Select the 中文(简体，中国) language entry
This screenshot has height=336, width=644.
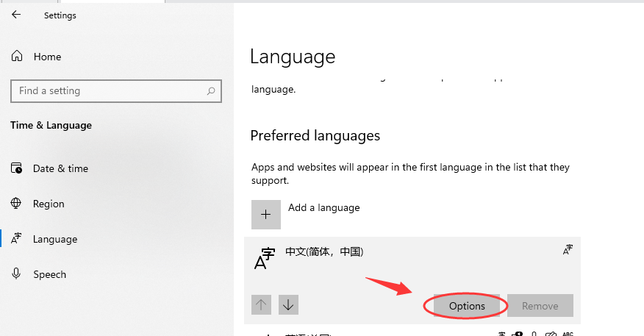pyautogui.click(x=324, y=251)
